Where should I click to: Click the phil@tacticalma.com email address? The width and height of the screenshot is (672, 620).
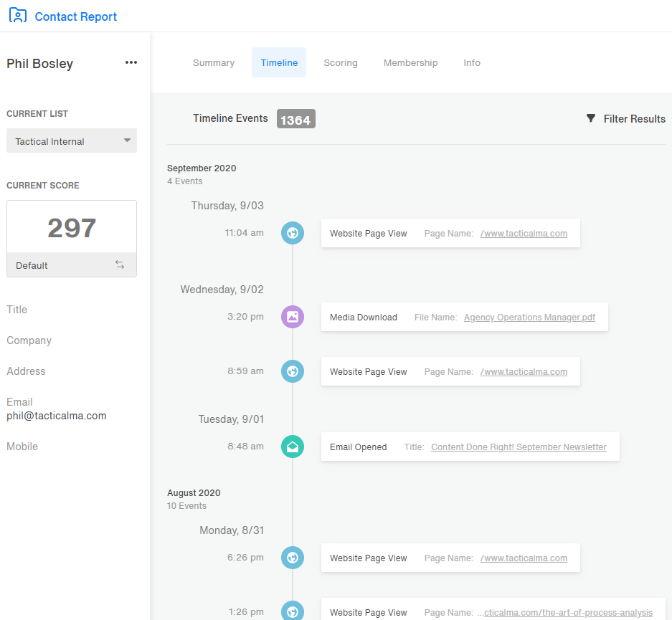tap(56, 416)
